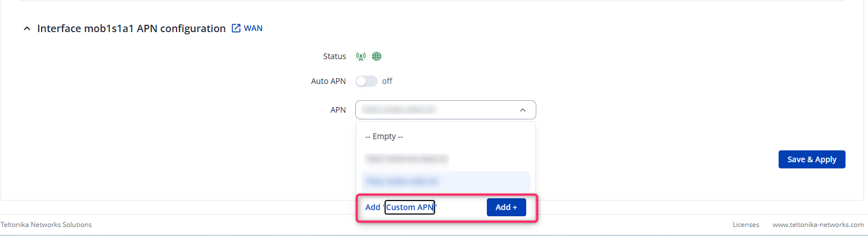
Task: Click the external link icon beside WAN
Action: tap(236, 28)
